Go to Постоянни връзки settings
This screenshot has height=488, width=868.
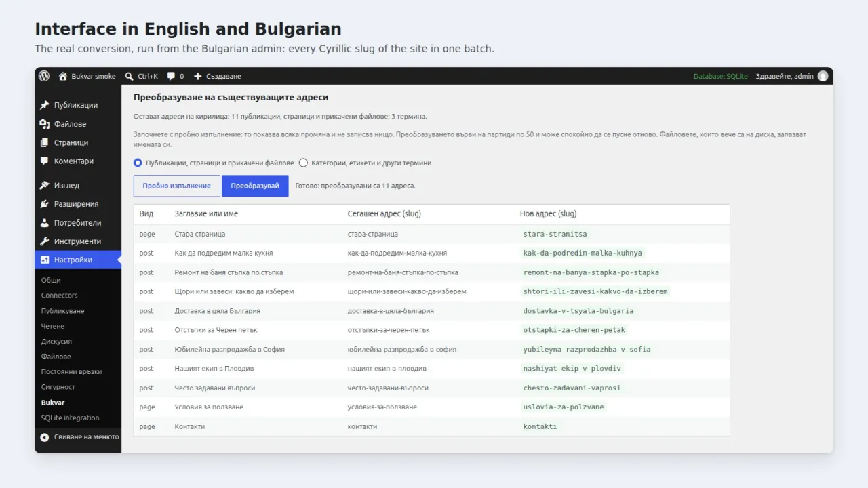point(71,372)
